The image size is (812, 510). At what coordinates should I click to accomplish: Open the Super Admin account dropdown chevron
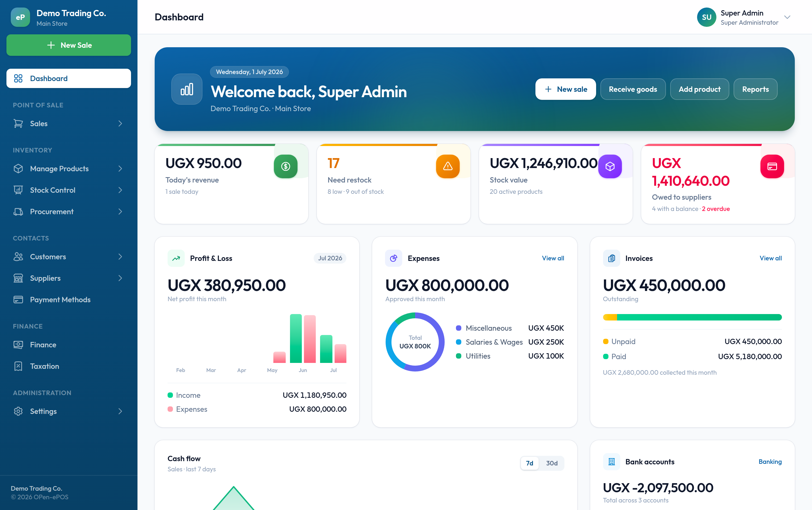[x=787, y=17]
